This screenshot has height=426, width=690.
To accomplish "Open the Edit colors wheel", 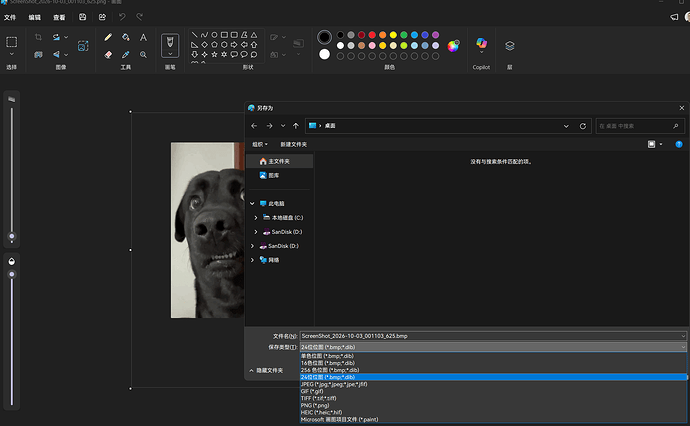I will (x=453, y=46).
